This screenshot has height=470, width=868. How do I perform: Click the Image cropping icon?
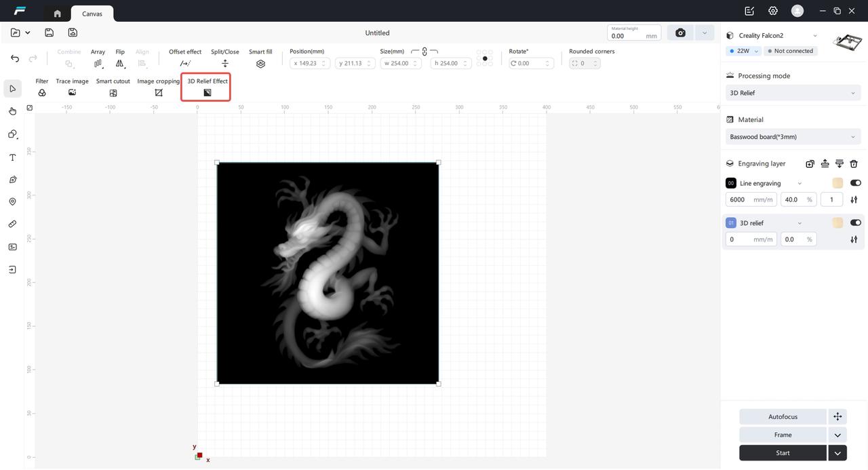[158, 92]
